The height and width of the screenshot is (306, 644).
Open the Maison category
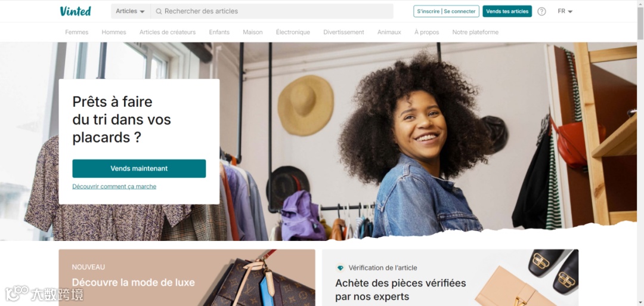click(253, 32)
